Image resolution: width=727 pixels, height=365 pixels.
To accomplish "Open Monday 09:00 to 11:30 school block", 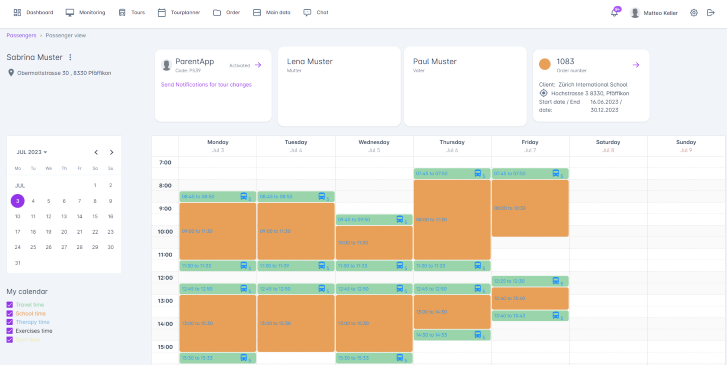I will tap(217, 231).
